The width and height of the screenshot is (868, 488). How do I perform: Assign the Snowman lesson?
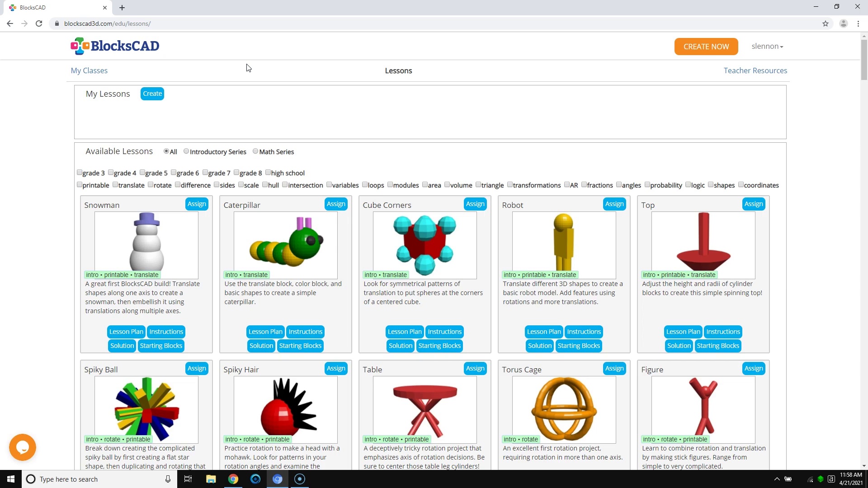(197, 204)
